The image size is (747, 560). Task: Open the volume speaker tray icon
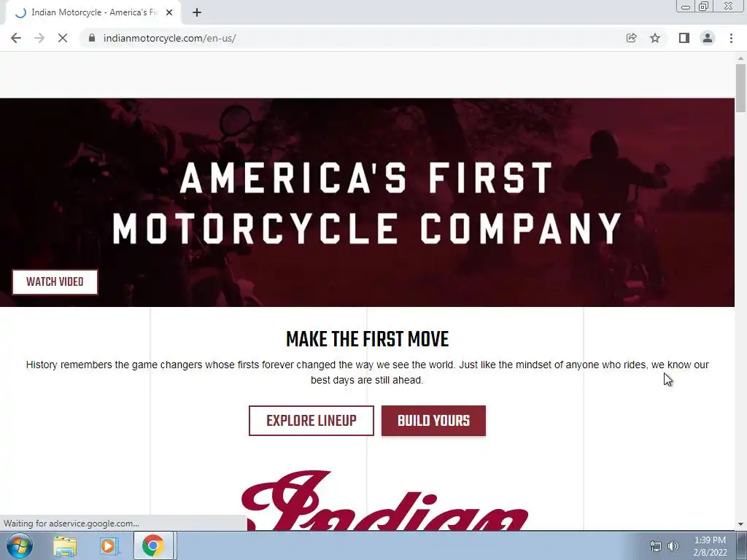(673, 546)
